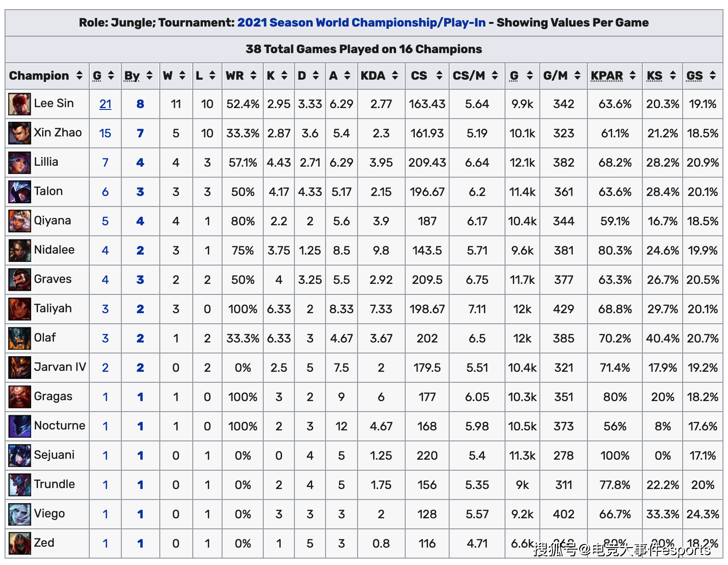This screenshot has height=565, width=728.
Task: Open Lee Sin's 21 games link
Action: coord(105,104)
